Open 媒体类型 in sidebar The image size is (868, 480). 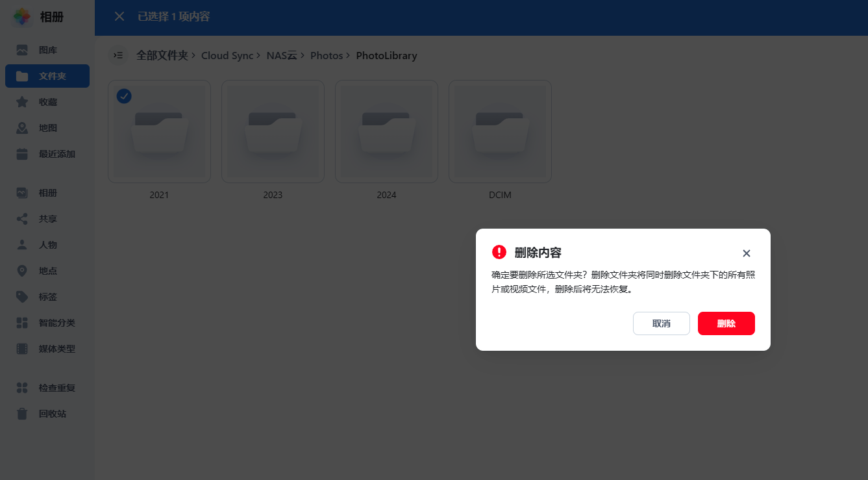47,349
